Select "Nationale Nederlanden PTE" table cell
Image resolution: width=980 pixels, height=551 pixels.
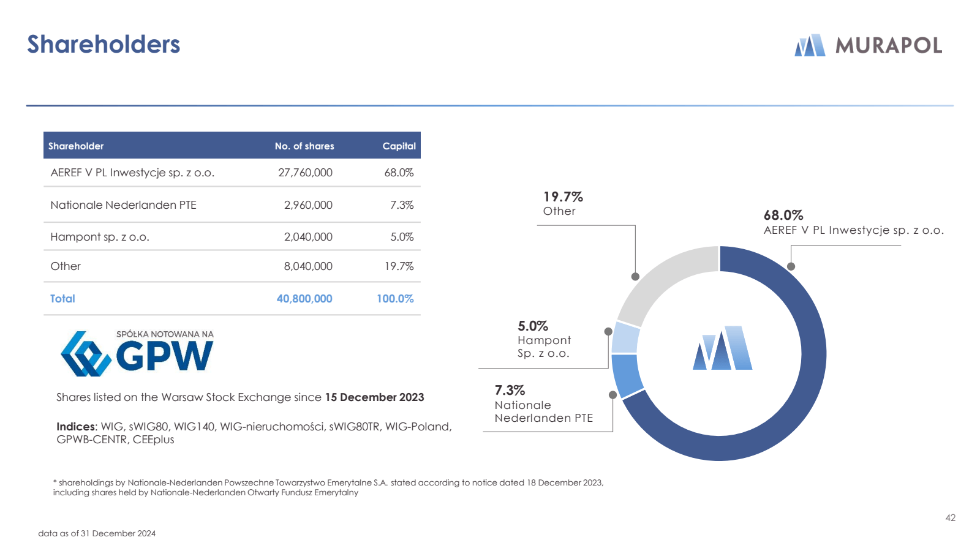123,205
